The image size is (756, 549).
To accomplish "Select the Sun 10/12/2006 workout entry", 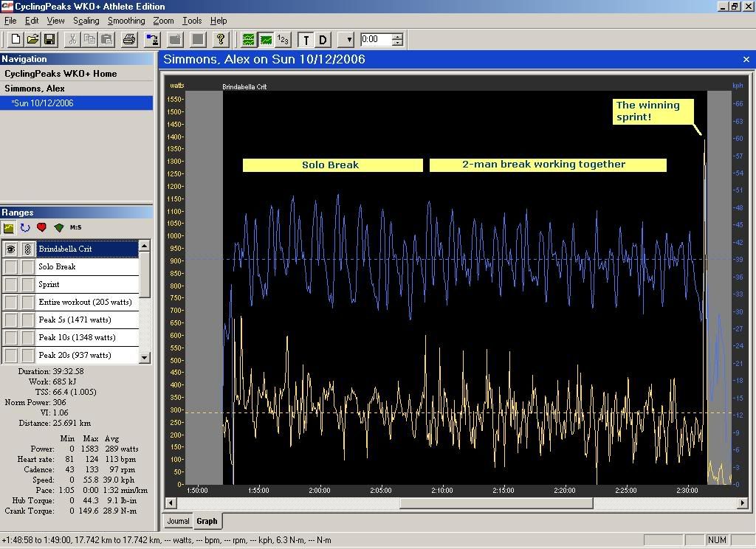I will pos(76,103).
